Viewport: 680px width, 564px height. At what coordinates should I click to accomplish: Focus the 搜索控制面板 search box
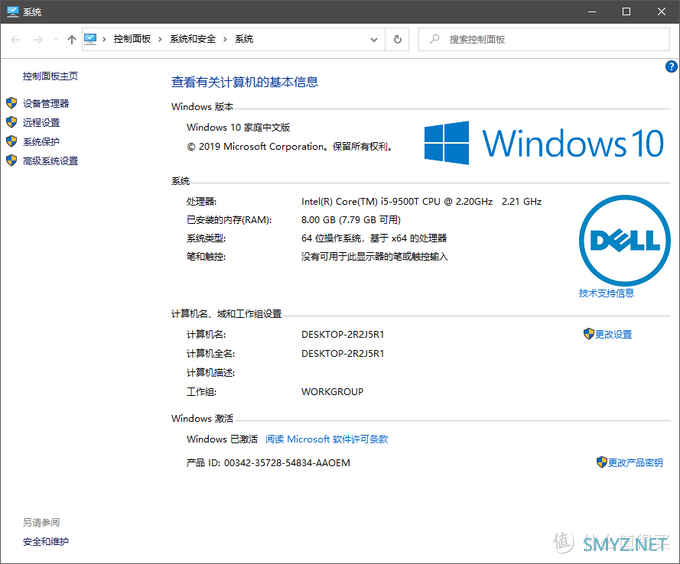point(544,39)
